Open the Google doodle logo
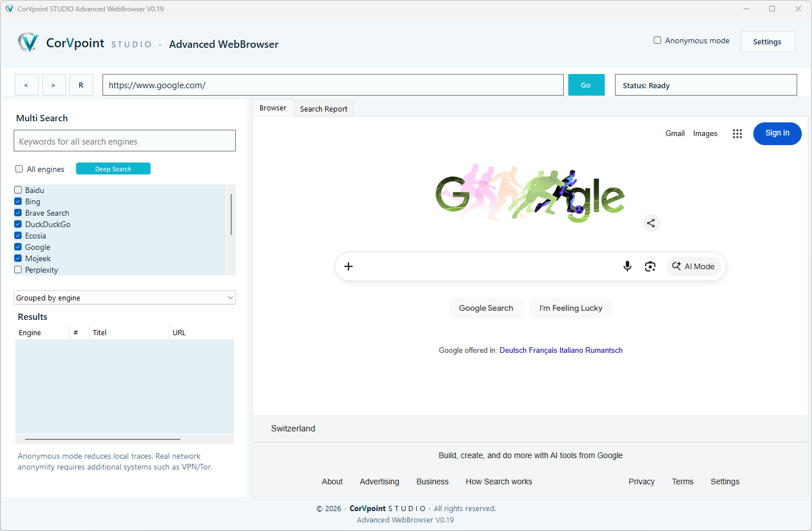The width and height of the screenshot is (812, 531). click(x=530, y=194)
